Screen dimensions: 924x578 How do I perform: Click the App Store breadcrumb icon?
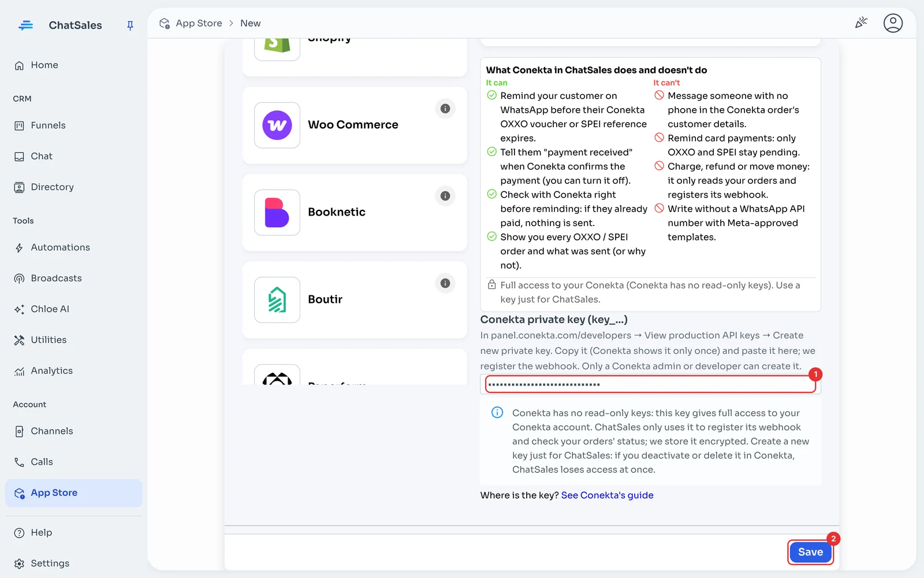(165, 23)
